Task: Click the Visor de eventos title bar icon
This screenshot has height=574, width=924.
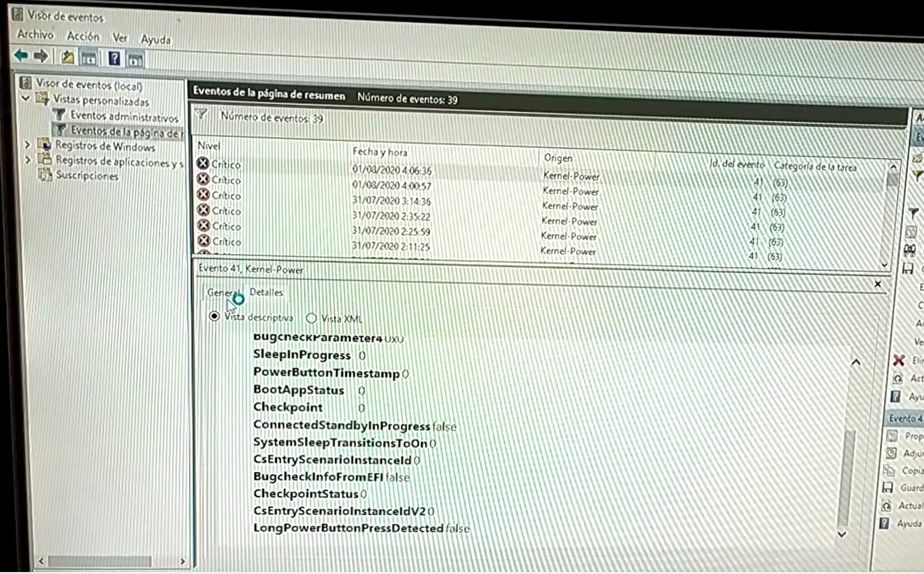Action: 19,14
